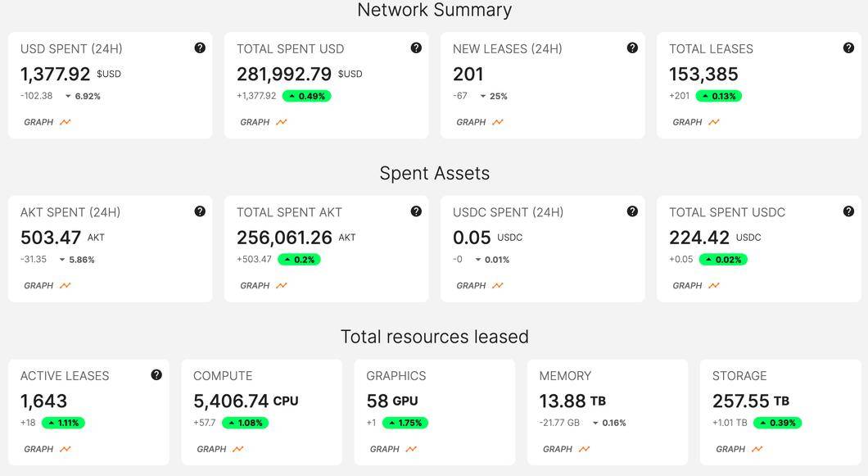
Task: View the New Leases (24H) graph
Action: pos(479,122)
